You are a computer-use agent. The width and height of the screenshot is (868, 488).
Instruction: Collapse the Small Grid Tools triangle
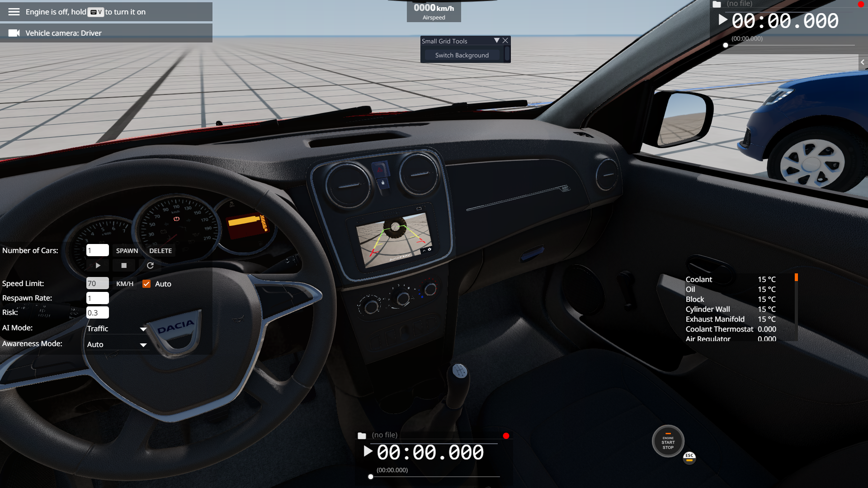pos(497,41)
